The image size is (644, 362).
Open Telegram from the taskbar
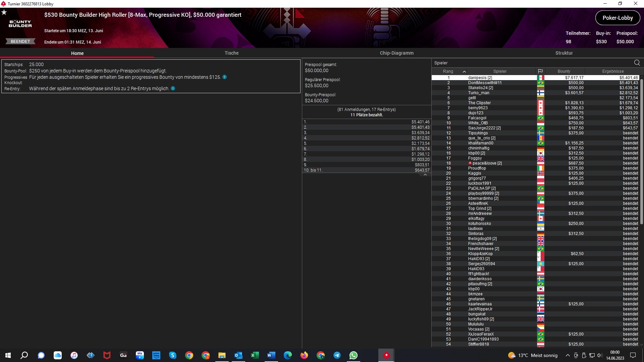point(337,355)
